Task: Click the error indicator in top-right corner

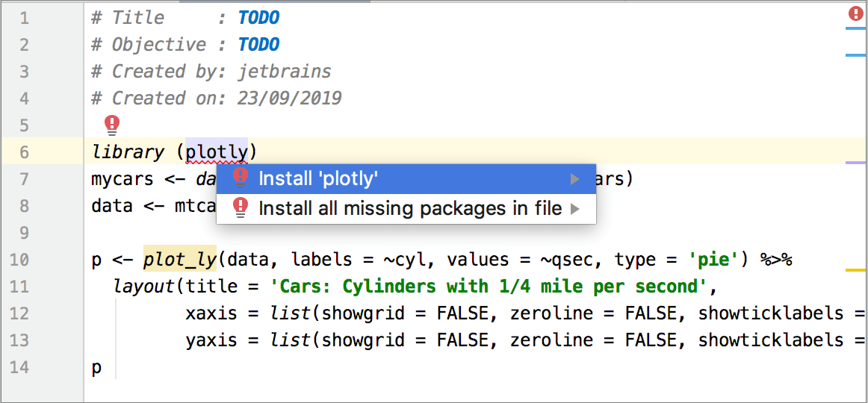Action: tap(855, 13)
